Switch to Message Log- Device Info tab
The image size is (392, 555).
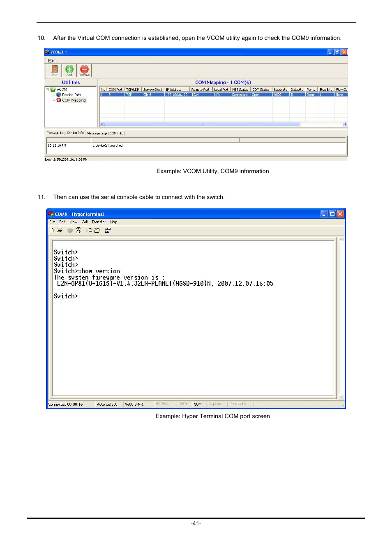pyautogui.click(x=65, y=133)
